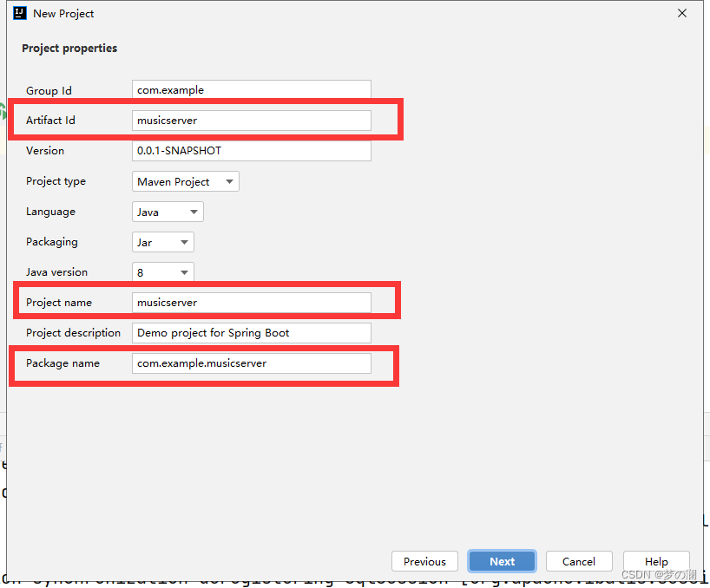Click the Version field showing 0.0.1-SNAPSHOT
Screen dimensions: 710x588
[252, 151]
